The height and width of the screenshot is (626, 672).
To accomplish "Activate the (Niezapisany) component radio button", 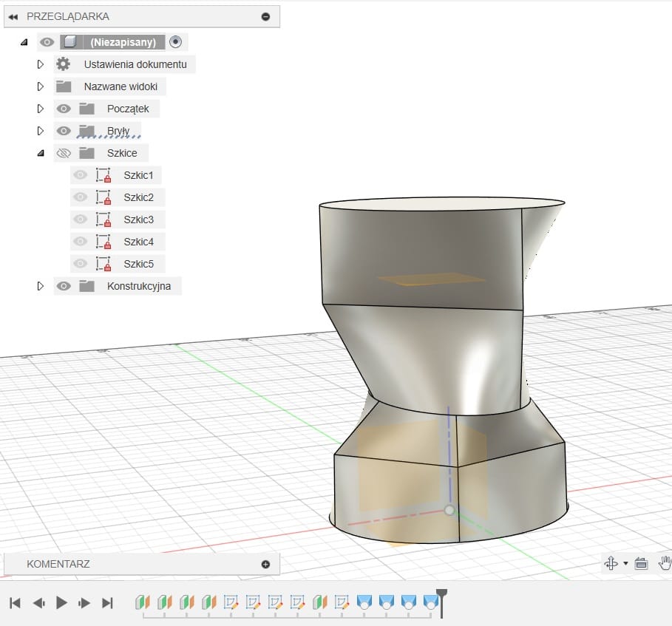I will [x=175, y=42].
